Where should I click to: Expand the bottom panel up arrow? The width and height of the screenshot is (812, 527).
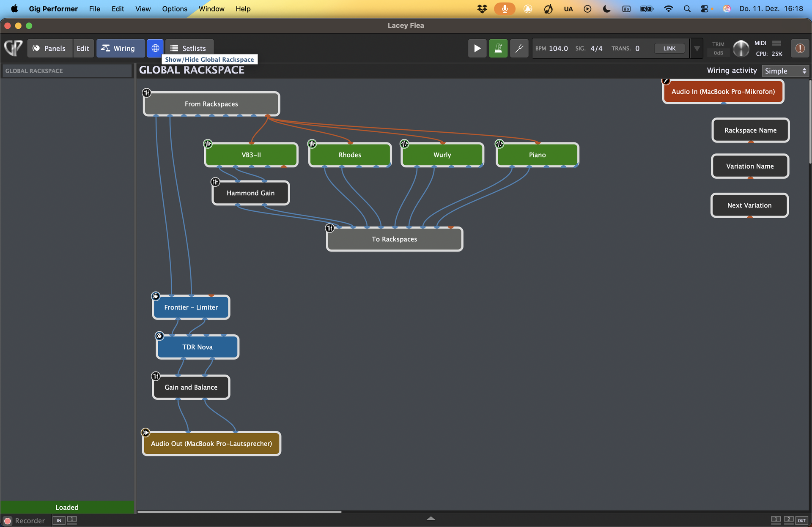point(431,518)
